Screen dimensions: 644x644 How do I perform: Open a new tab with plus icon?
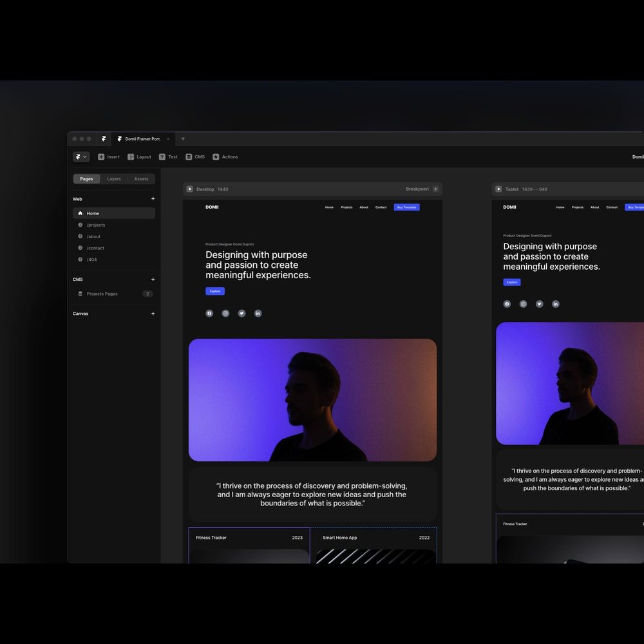tap(183, 138)
